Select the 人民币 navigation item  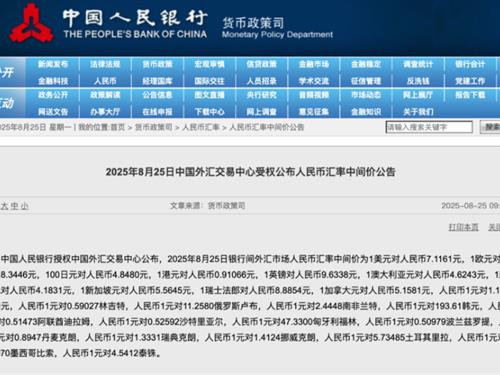(105, 81)
